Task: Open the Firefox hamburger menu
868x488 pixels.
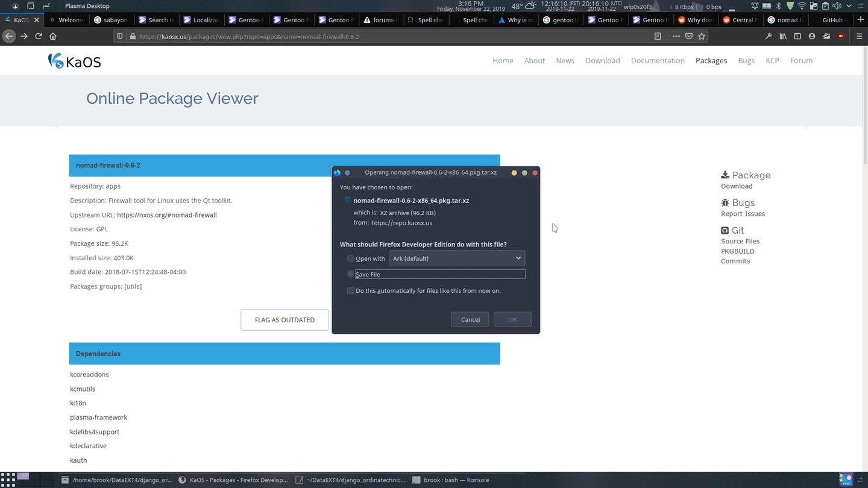Action: (x=860, y=36)
